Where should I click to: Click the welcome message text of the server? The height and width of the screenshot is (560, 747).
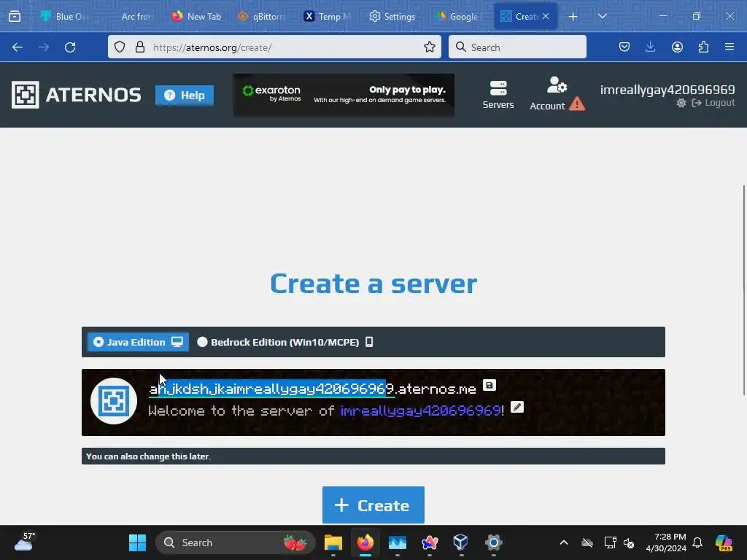coord(326,411)
